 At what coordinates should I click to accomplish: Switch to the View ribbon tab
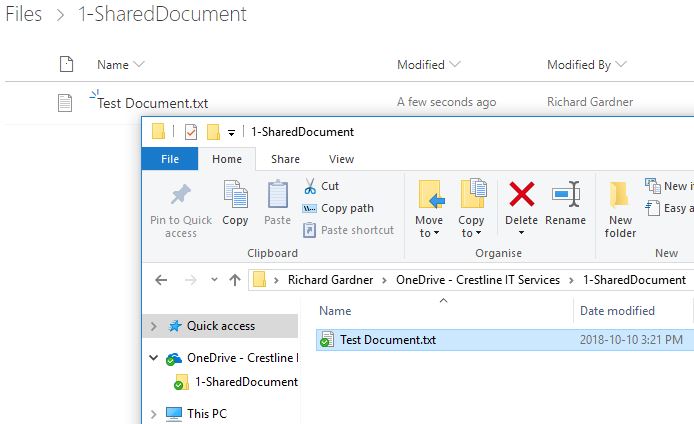341,159
